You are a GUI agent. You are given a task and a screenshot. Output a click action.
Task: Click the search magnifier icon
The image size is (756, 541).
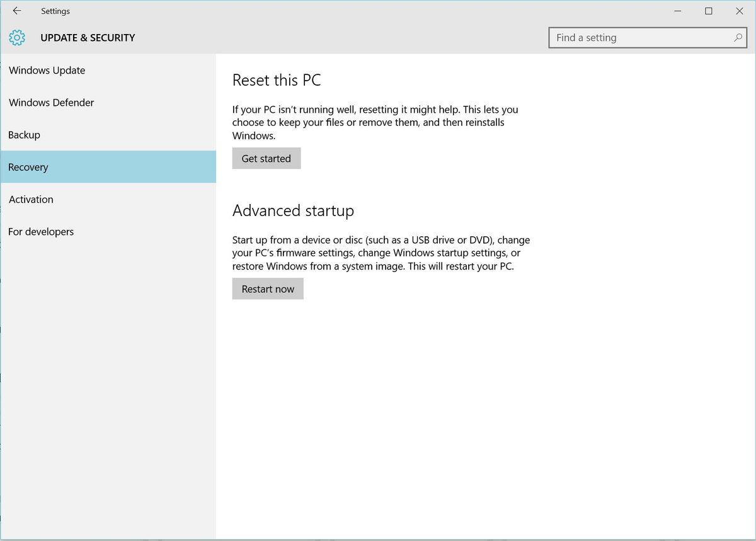tap(738, 38)
